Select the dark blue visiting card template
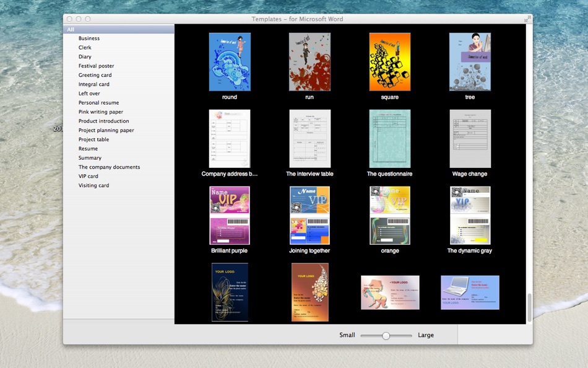588x368 pixels. [x=230, y=292]
